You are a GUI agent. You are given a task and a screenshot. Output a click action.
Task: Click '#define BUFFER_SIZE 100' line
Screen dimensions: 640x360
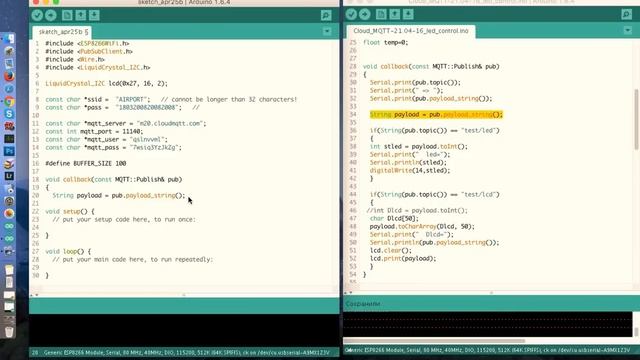coord(86,163)
